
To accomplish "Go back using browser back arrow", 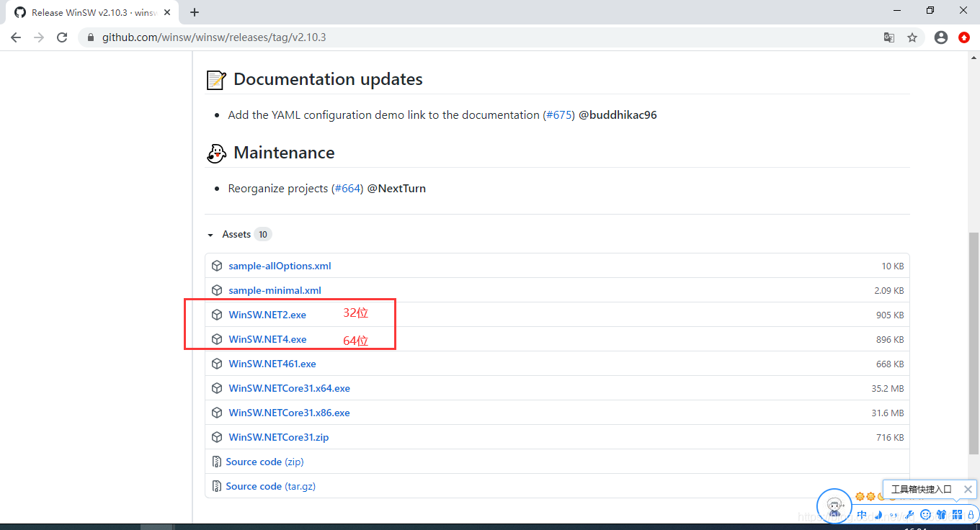I will point(16,37).
